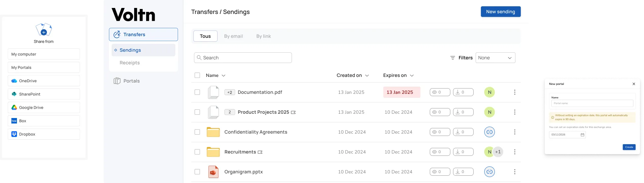This screenshot has height=183, width=644.
Task: Click the downloads counter on Organigram.pptx row
Action: point(463,172)
